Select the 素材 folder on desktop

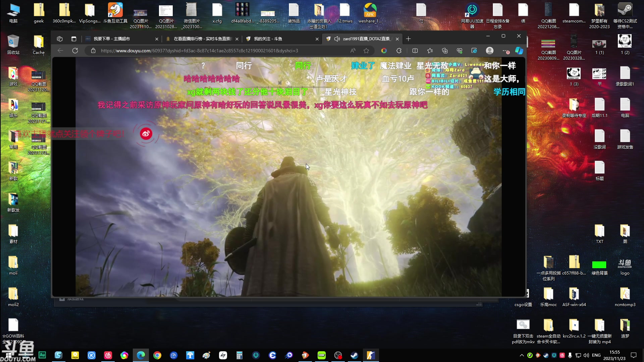tap(13, 234)
